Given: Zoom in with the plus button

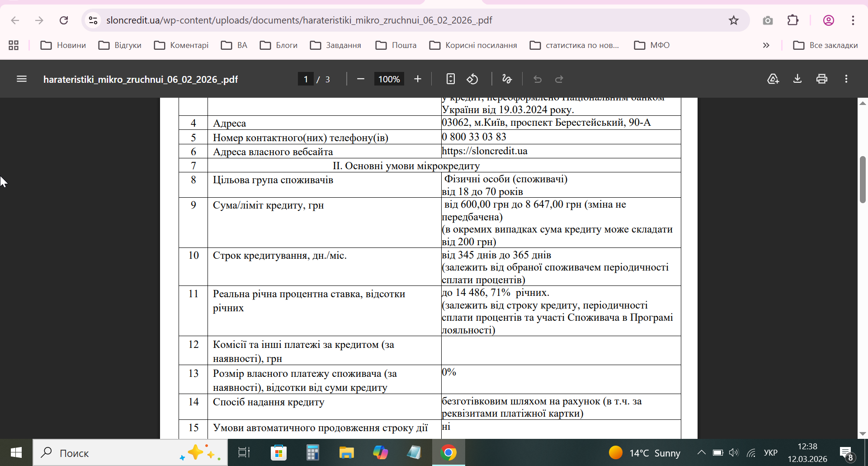Looking at the screenshot, I should point(418,79).
